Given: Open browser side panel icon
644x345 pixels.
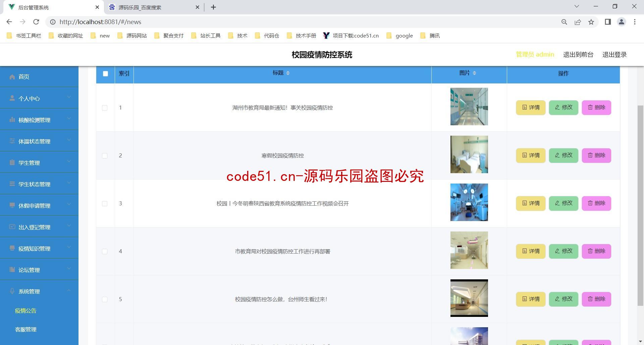Looking at the screenshot, I should pos(608,22).
